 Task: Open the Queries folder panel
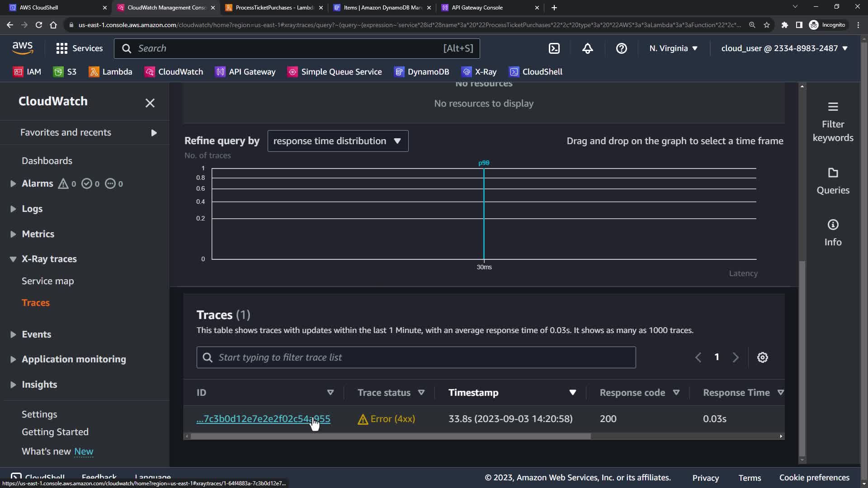click(833, 181)
